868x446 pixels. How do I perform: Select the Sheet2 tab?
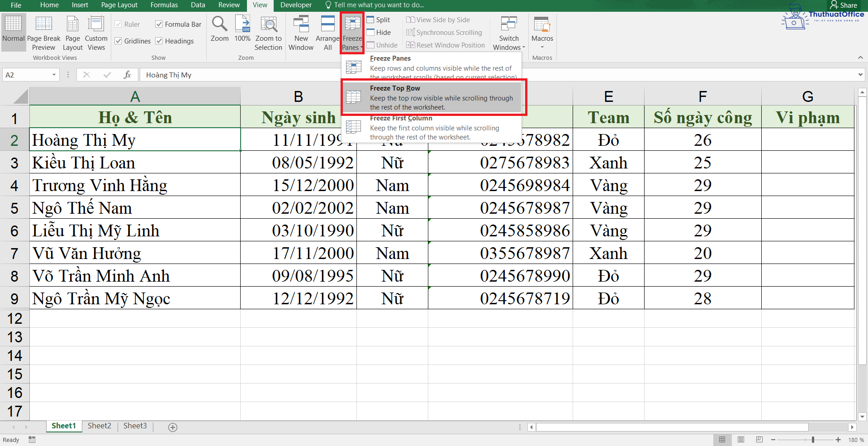pyautogui.click(x=99, y=426)
